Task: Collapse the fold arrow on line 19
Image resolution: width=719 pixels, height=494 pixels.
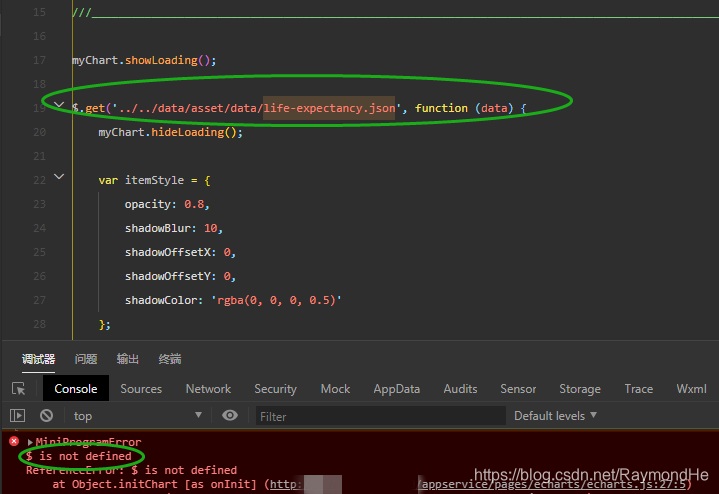Action: [x=59, y=105]
